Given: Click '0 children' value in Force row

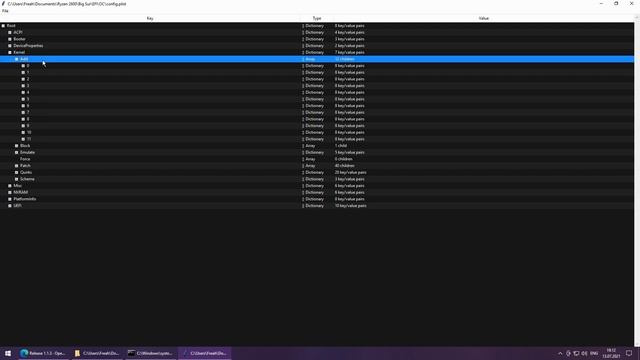Looking at the screenshot, I should tap(344, 159).
